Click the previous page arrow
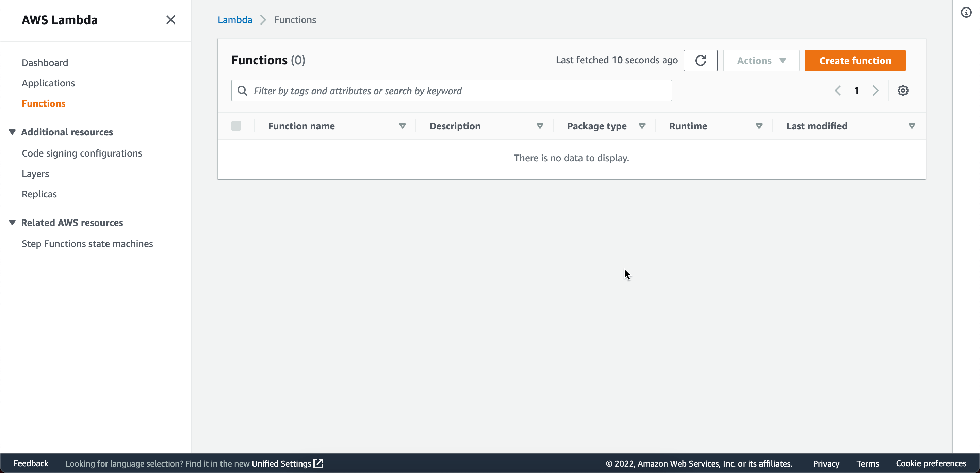The image size is (980, 473). pyautogui.click(x=838, y=90)
